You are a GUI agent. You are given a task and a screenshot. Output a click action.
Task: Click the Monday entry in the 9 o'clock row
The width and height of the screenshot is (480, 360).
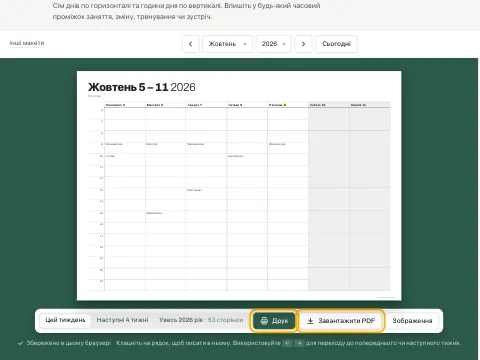tap(114, 144)
